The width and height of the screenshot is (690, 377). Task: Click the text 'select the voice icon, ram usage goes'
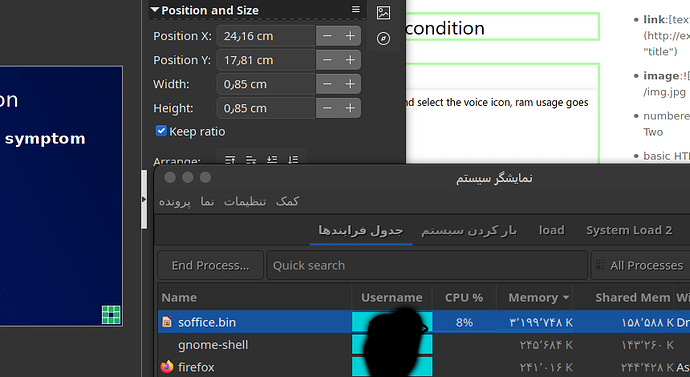point(503,102)
